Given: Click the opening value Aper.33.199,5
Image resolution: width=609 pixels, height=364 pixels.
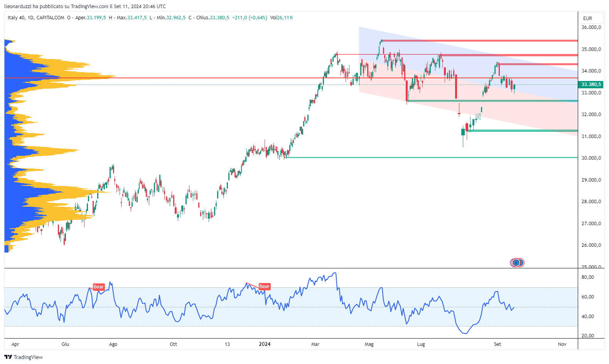Looking at the screenshot, I should (x=91, y=18).
